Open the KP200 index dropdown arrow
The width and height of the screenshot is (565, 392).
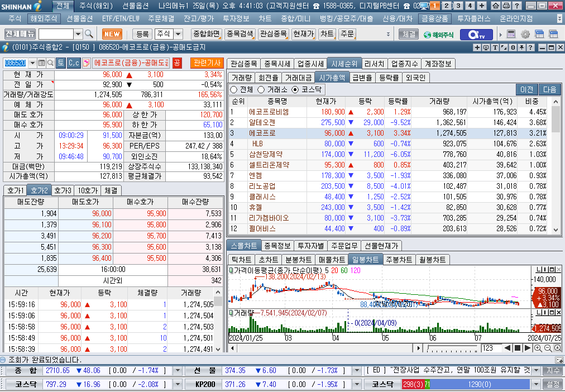(357, 384)
